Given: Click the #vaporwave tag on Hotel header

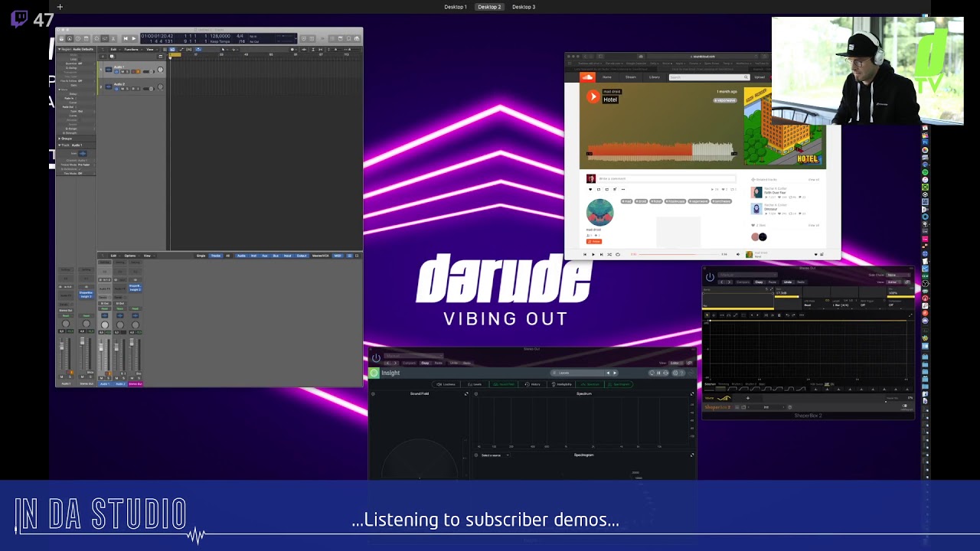Looking at the screenshot, I should click(725, 100).
